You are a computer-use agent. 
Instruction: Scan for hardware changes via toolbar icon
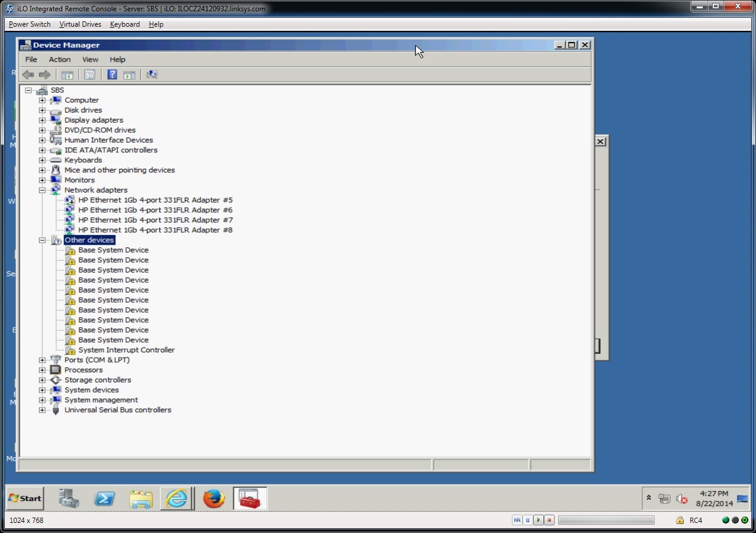[152, 75]
